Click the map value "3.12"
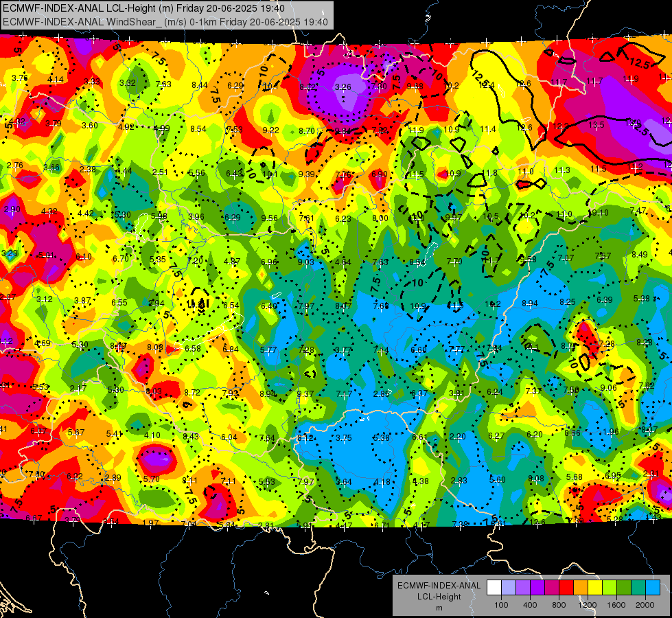 point(44,299)
